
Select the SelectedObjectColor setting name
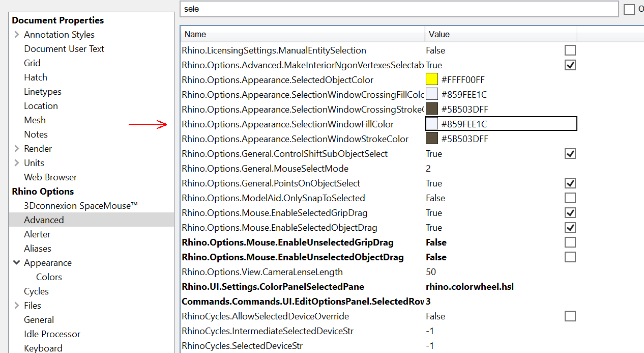coord(277,79)
